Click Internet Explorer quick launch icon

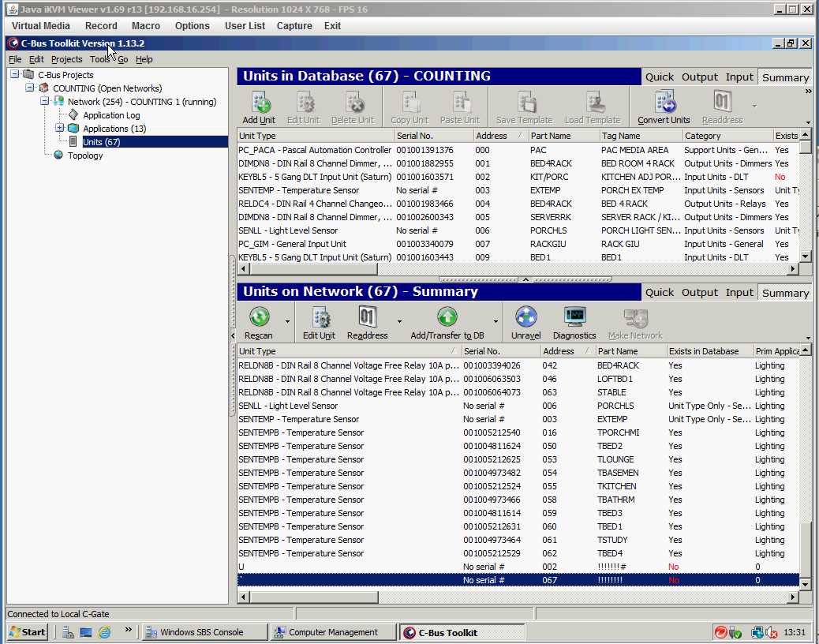105,632
